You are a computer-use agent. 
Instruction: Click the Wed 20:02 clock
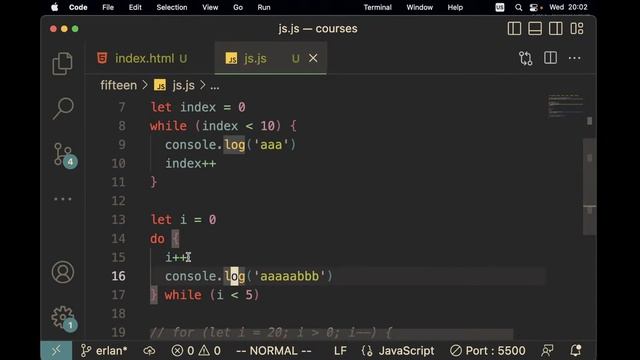click(568, 7)
